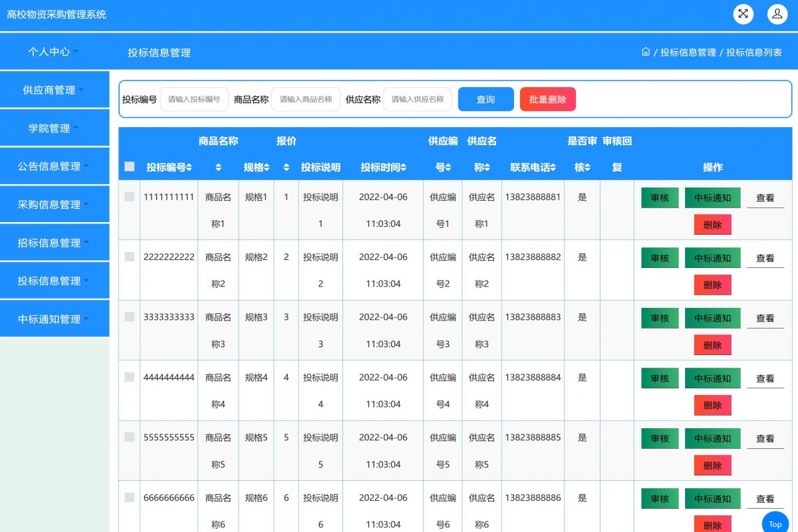Check the checkbox for bid 3333333333

pos(129,317)
